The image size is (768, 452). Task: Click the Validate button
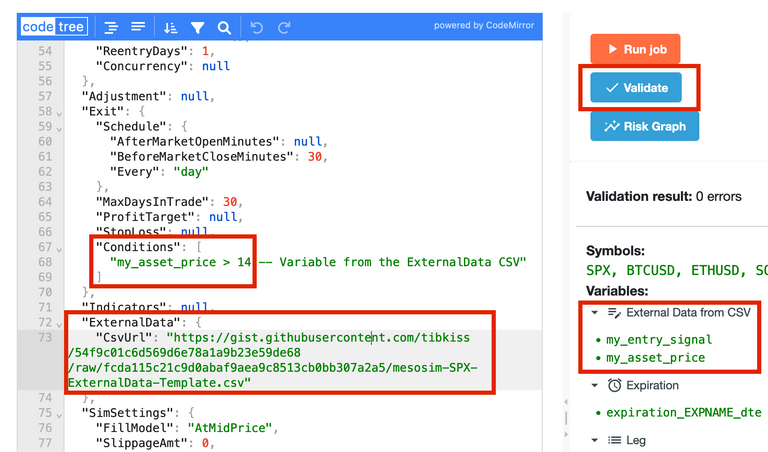636,88
